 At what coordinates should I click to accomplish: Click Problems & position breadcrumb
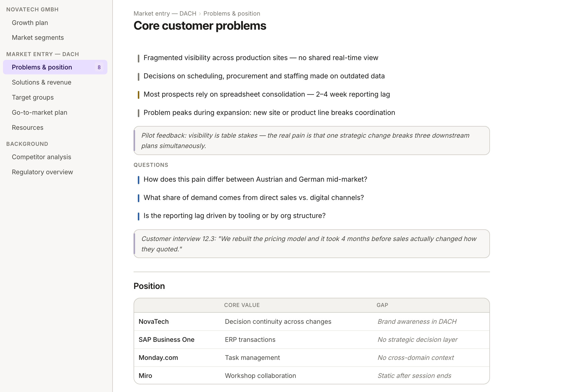[x=232, y=13]
